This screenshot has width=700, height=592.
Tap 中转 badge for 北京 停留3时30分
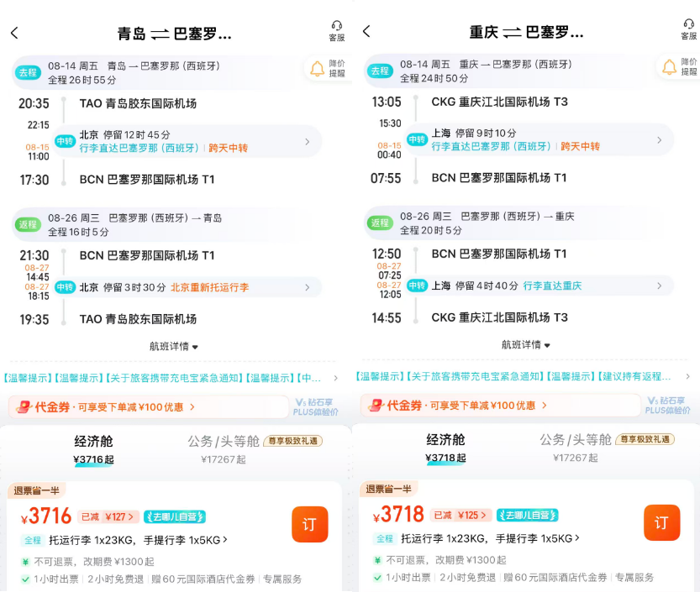(x=65, y=287)
